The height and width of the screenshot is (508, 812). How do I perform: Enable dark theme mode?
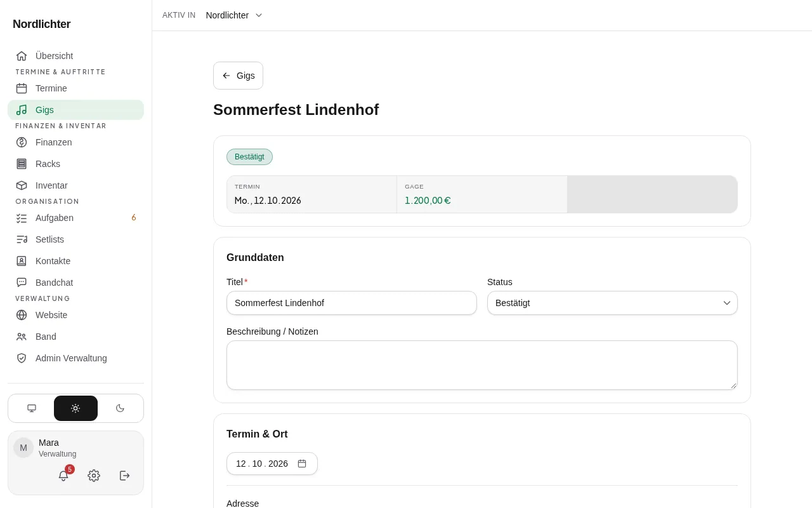[x=120, y=408]
